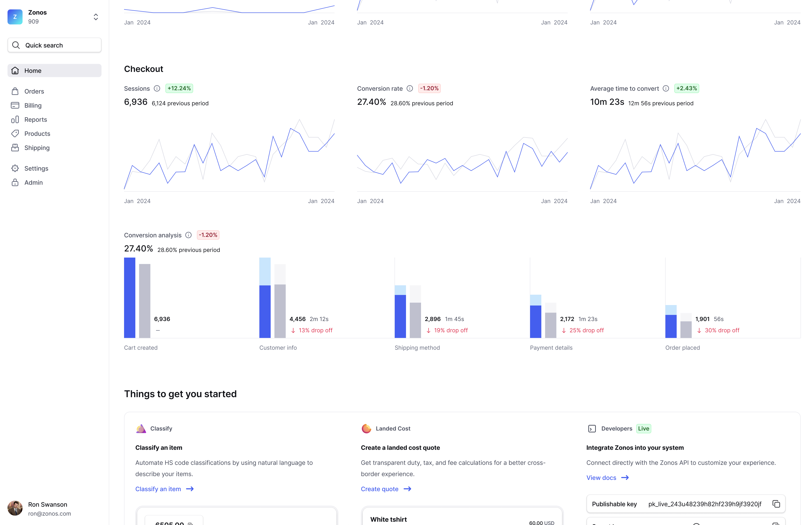
Task: Click the Home sidebar icon
Action: point(16,71)
